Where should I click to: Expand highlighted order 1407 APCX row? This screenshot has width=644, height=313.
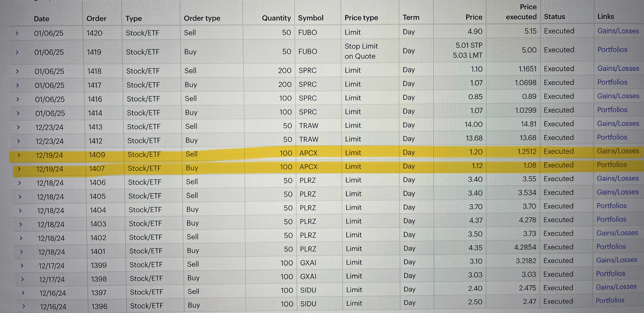19,169
